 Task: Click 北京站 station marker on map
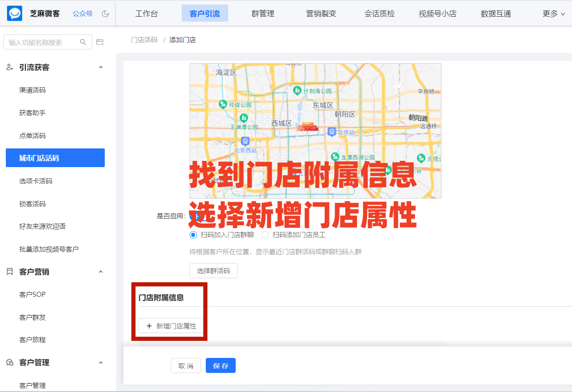[x=332, y=131]
